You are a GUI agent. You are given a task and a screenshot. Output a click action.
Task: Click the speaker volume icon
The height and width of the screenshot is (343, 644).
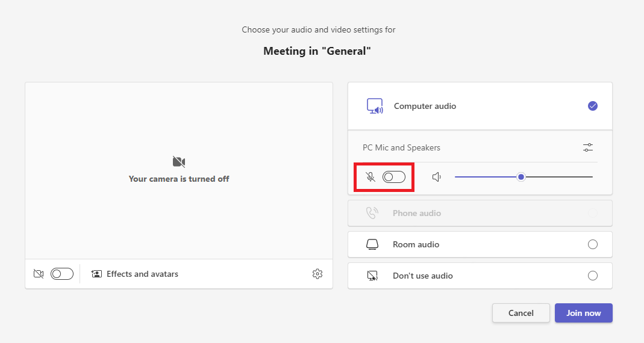(x=437, y=177)
